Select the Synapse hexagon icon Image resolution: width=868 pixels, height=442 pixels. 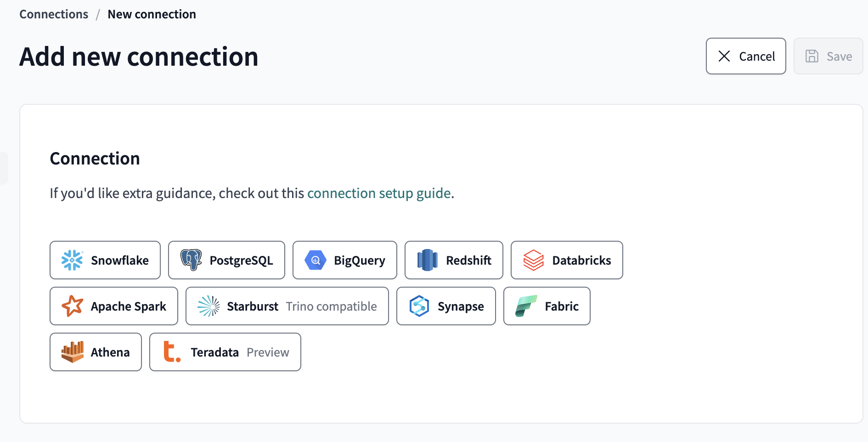coord(418,306)
